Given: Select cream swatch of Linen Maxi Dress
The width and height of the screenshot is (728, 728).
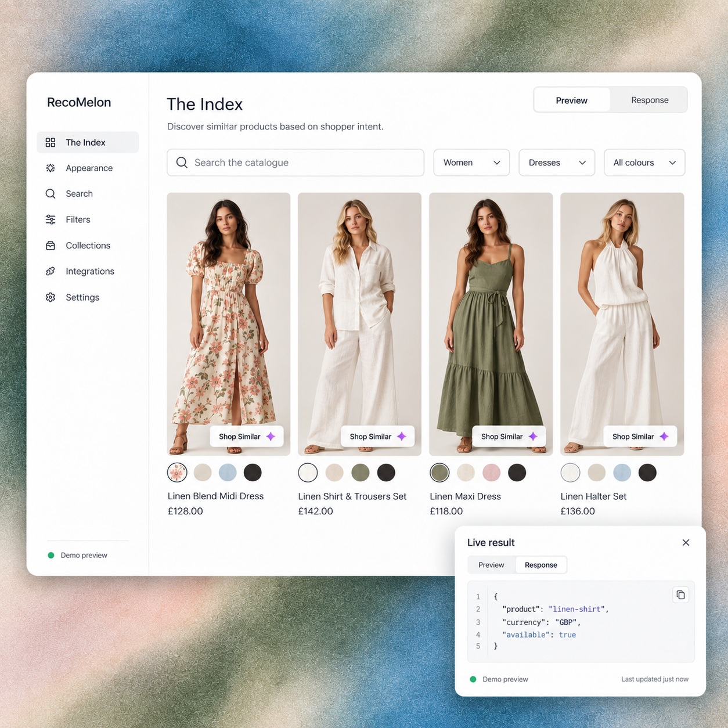Looking at the screenshot, I should [466, 473].
